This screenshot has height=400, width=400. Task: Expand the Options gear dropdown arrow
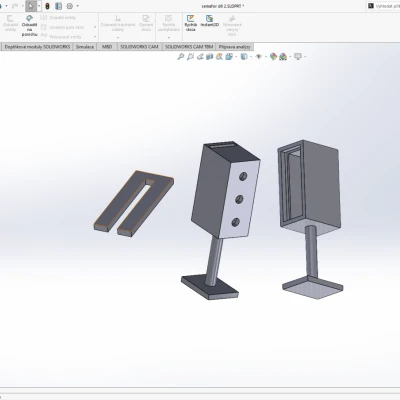(78, 6)
